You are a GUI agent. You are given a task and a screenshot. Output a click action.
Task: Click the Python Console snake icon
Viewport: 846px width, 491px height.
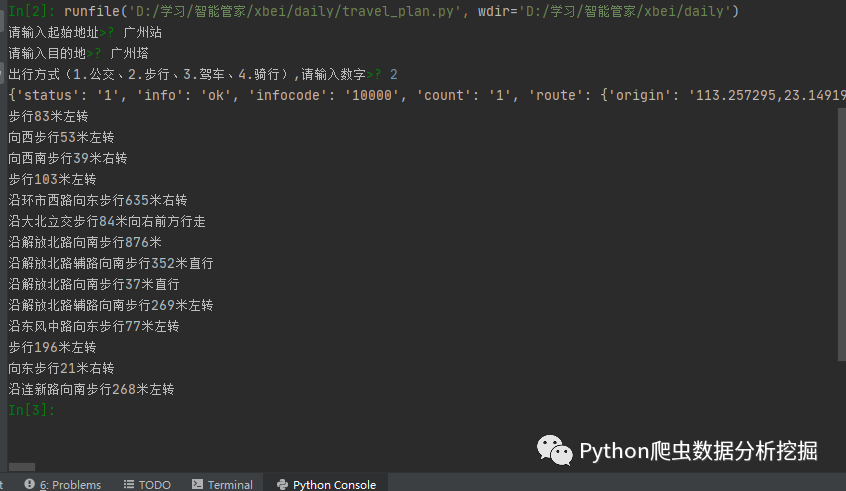pyautogui.click(x=282, y=484)
